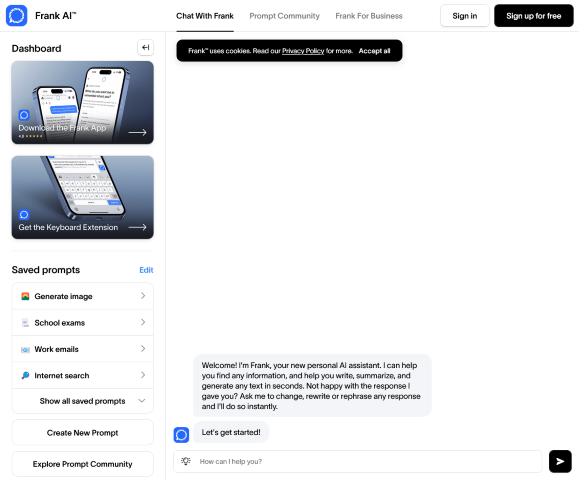Click the lightbulb icon in chat input
This screenshot has width=579, height=480.
pyautogui.click(x=186, y=461)
